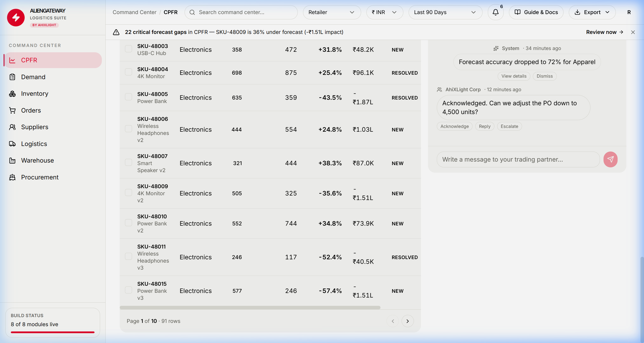This screenshot has width=644, height=343.
Task: Open the Orders module
Action: (x=53, y=110)
